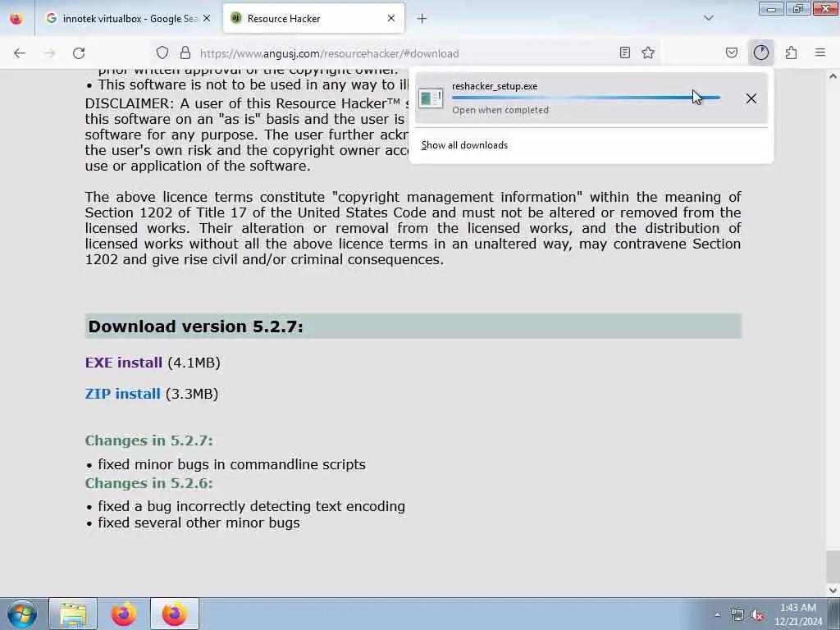The image size is (840, 630).
Task: Open a new tab
Action: 422,19
